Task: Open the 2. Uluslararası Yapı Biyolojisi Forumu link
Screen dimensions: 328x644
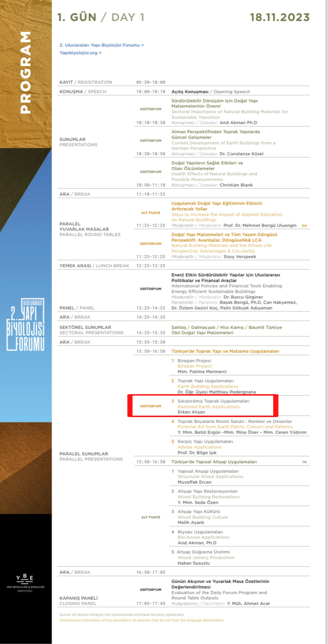Action: (x=101, y=45)
